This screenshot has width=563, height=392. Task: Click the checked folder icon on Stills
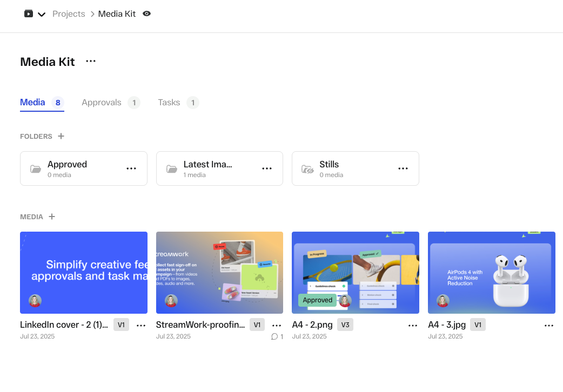307,168
